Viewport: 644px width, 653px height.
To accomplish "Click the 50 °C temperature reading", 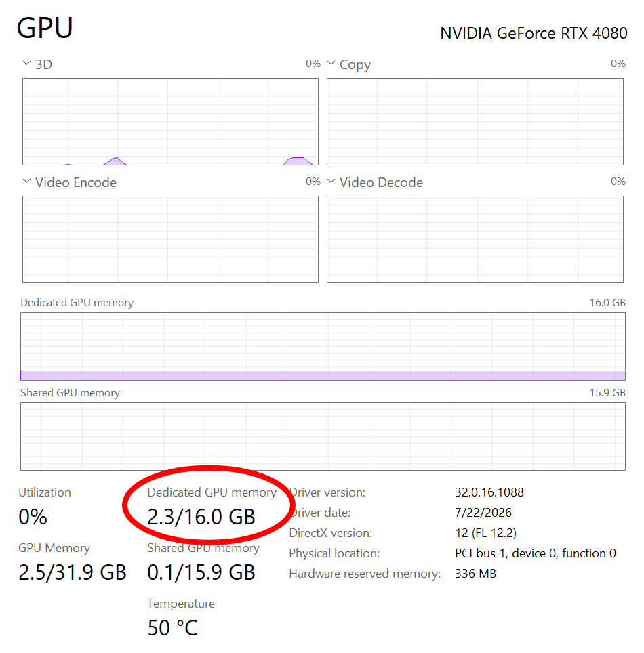I will click(x=173, y=628).
